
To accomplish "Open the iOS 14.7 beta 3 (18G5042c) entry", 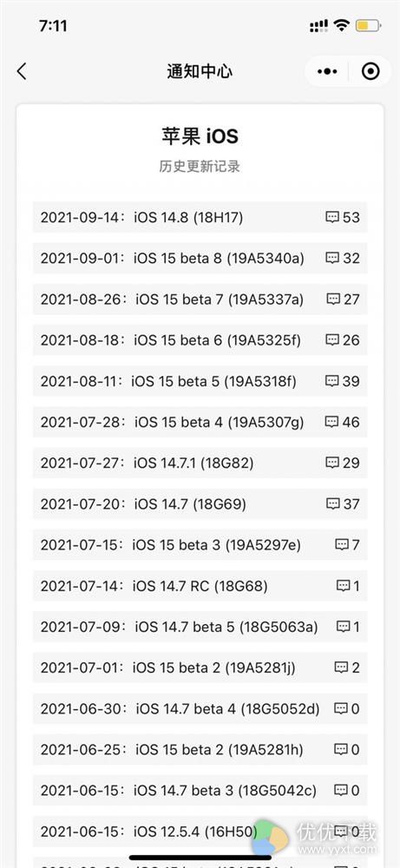I will pyautogui.click(x=200, y=791).
